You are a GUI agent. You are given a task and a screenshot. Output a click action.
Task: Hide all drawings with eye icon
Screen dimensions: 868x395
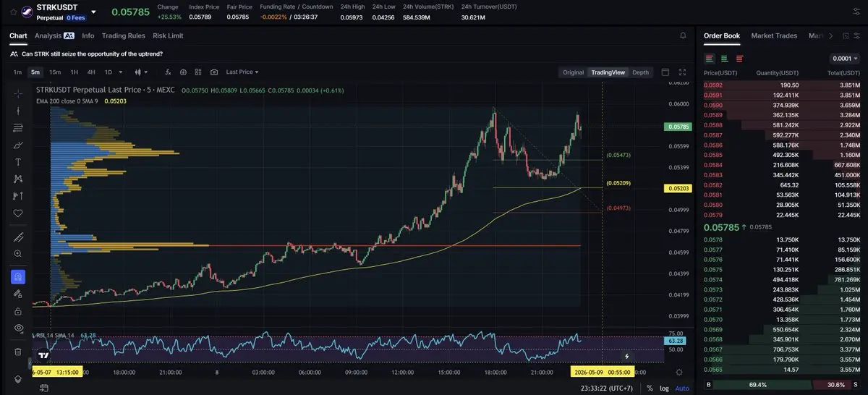[18, 328]
